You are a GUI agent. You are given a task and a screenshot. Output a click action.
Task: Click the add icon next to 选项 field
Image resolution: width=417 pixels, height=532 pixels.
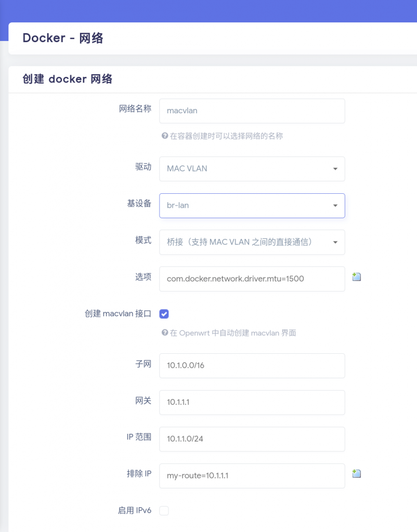point(356,276)
